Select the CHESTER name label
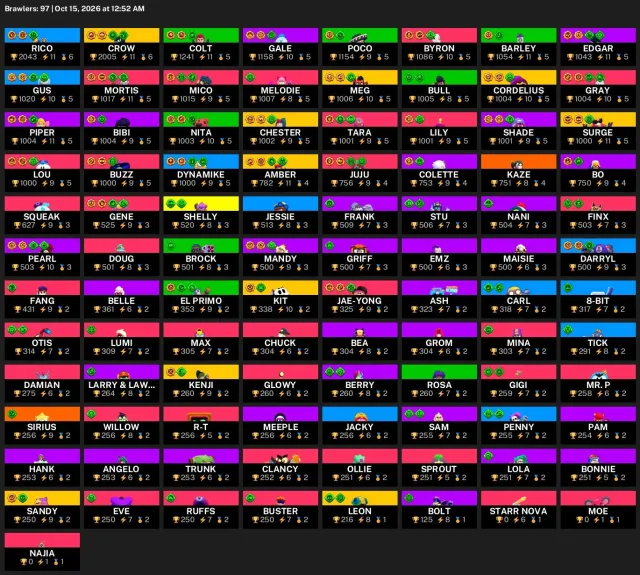 280,133
